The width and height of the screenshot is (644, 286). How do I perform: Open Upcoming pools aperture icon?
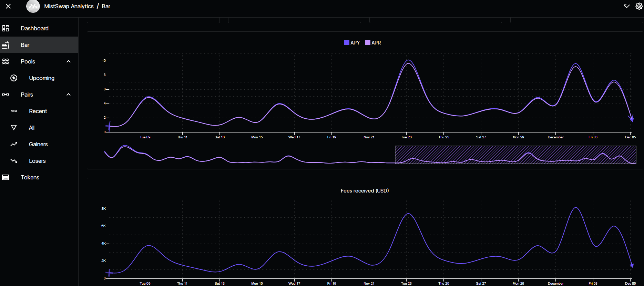(14, 78)
